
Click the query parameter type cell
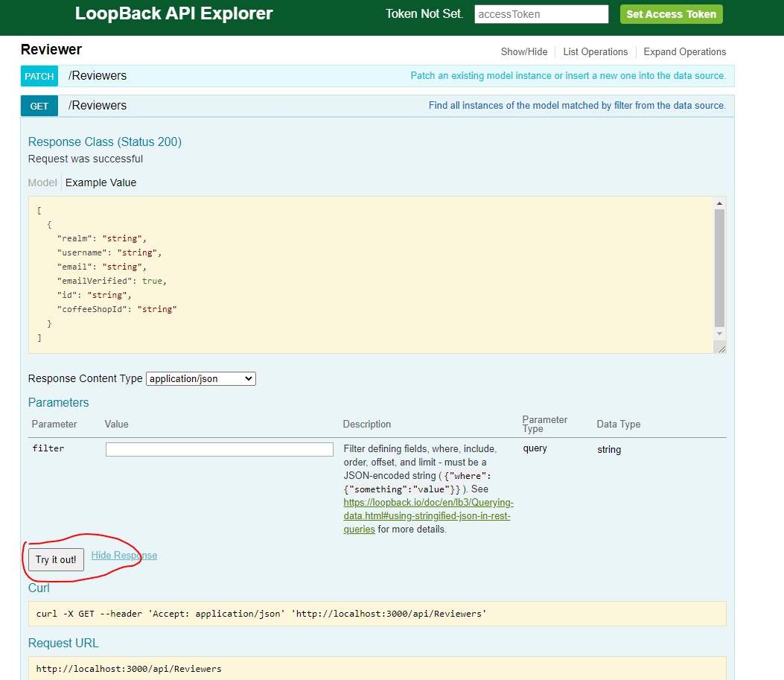tap(535, 448)
